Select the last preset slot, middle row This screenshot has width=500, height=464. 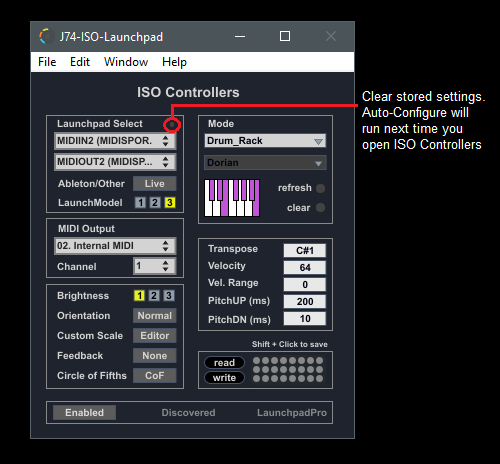tap(319, 370)
